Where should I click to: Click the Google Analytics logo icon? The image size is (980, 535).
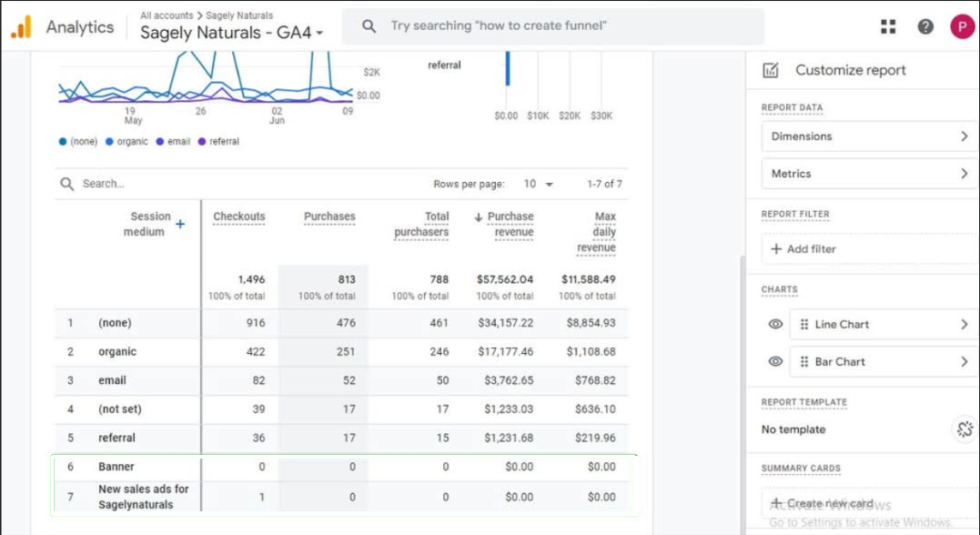(21, 27)
